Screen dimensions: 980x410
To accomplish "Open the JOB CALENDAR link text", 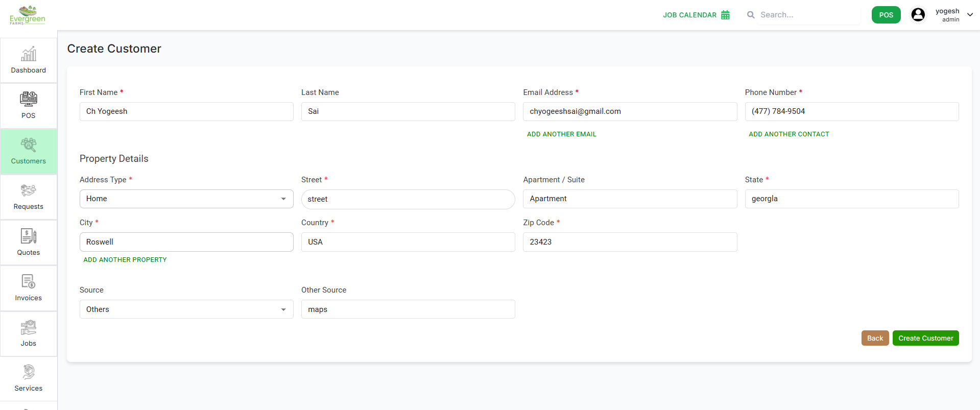I will [689, 15].
